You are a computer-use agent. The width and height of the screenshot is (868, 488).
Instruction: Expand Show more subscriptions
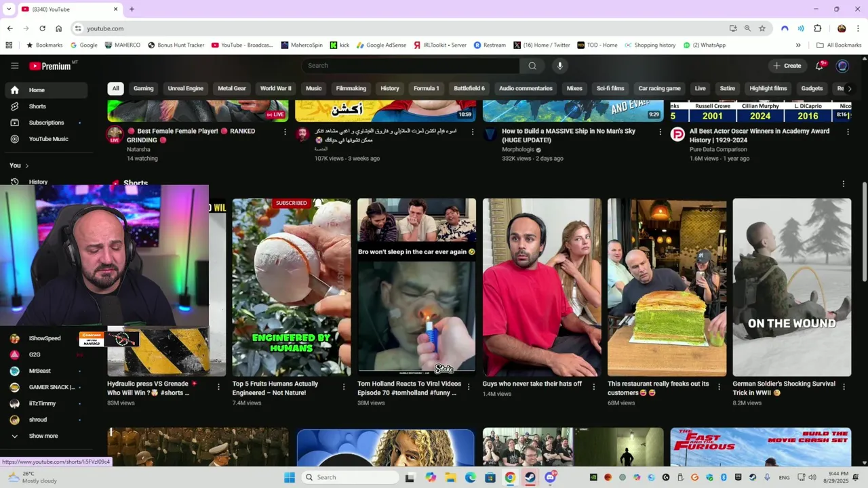tap(46, 436)
